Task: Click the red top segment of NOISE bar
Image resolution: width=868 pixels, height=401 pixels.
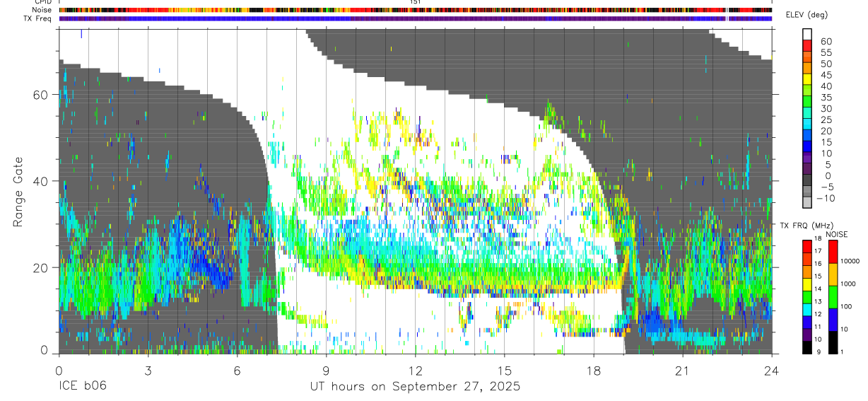Action: 833,252
